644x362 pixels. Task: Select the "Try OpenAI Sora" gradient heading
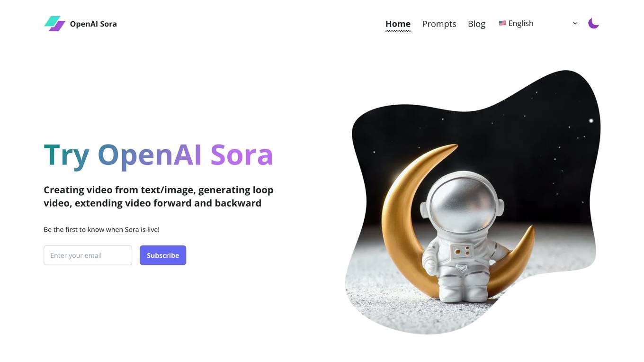[159, 155]
